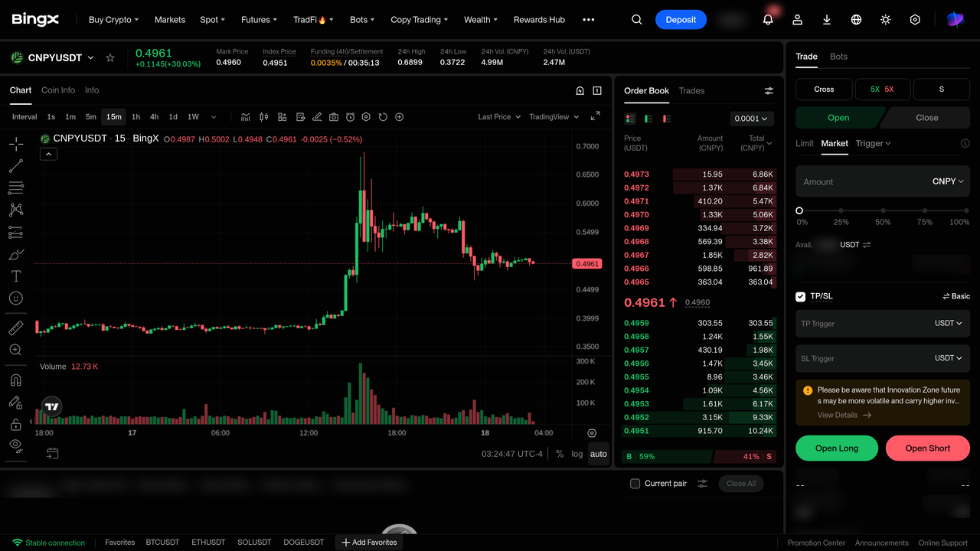Image resolution: width=980 pixels, height=551 pixels.
Task: Open the order book settings icon
Action: [769, 91]
